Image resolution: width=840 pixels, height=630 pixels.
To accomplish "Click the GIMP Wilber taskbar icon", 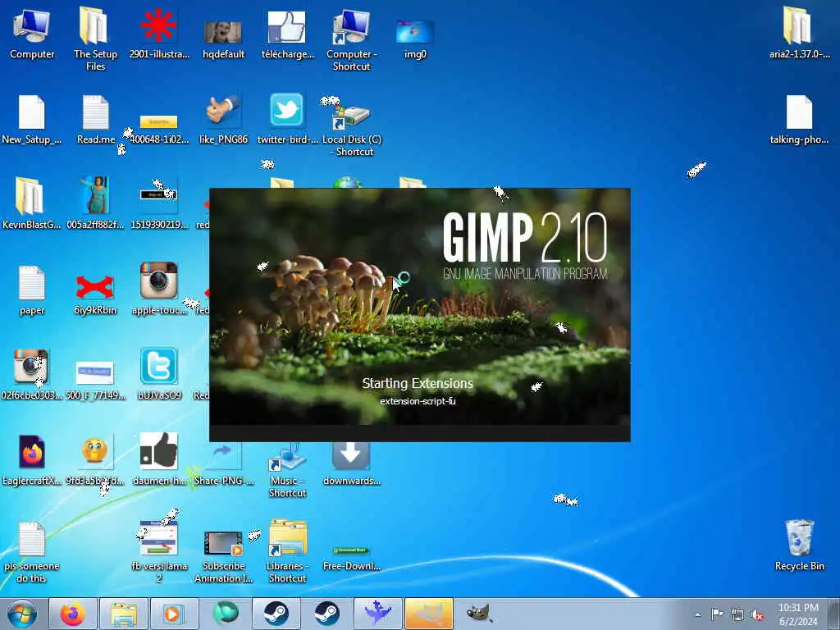I will point(479,614).
